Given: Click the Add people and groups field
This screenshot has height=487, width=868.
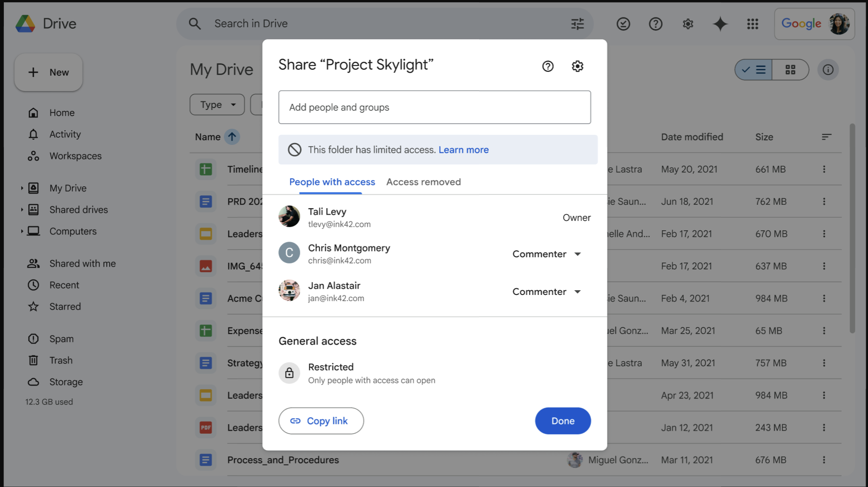Looking at the screenshot, I should click(434, 107).
